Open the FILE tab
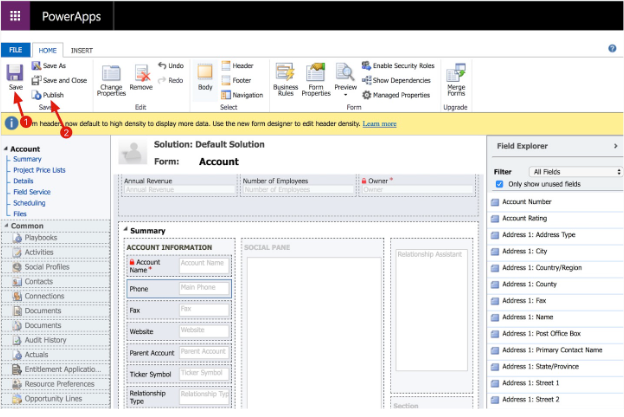This screenshot has height=417, width=624. (x=16, y=50)
